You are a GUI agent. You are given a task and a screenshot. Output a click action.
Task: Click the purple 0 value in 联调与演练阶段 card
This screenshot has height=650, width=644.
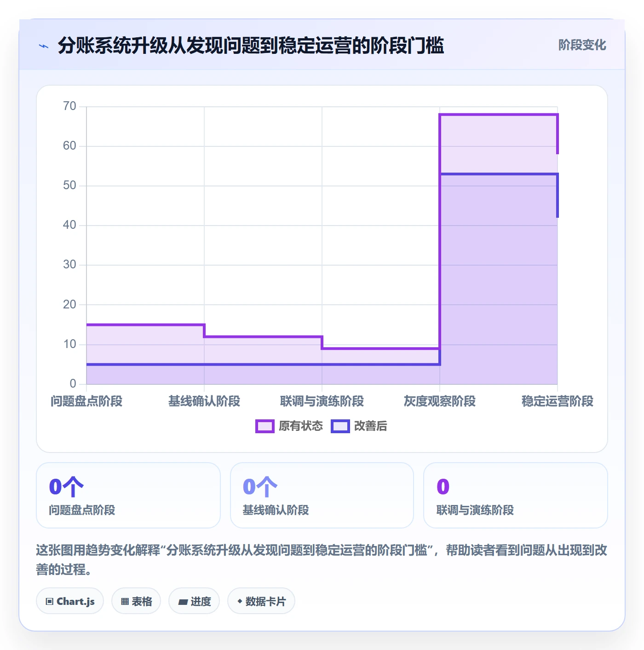[x=443, y=487]
